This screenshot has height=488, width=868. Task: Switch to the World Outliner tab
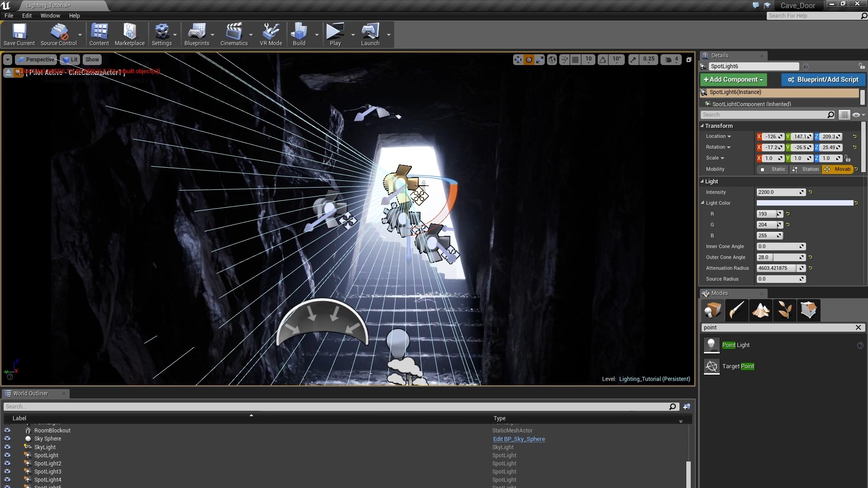pyautogui.click(x=30, y=394)
